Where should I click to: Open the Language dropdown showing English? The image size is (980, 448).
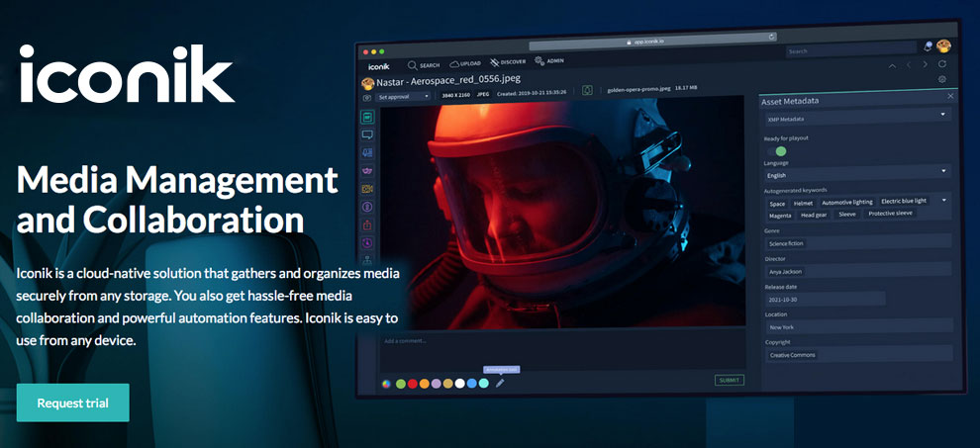857,175
